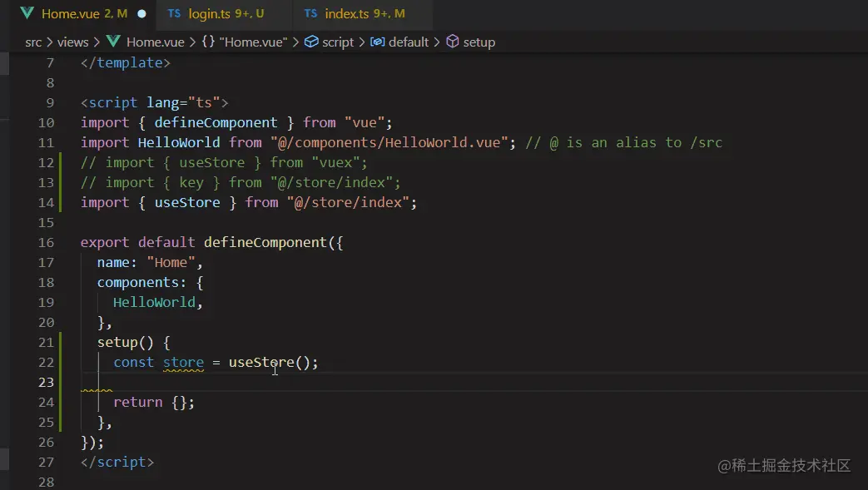Screen dimensions: 868x490
Task: Expand breadcrumb chevron after views
Action: coord(97,42)
